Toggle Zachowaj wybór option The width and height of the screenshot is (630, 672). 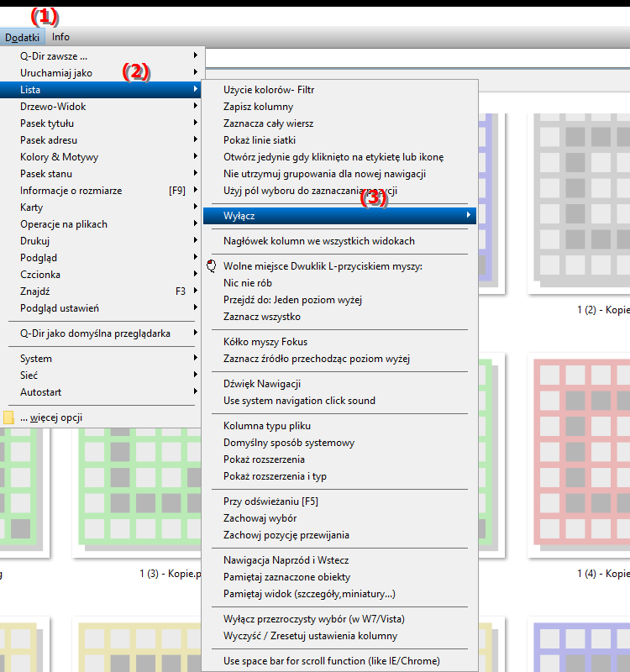[x=340, y=518]
